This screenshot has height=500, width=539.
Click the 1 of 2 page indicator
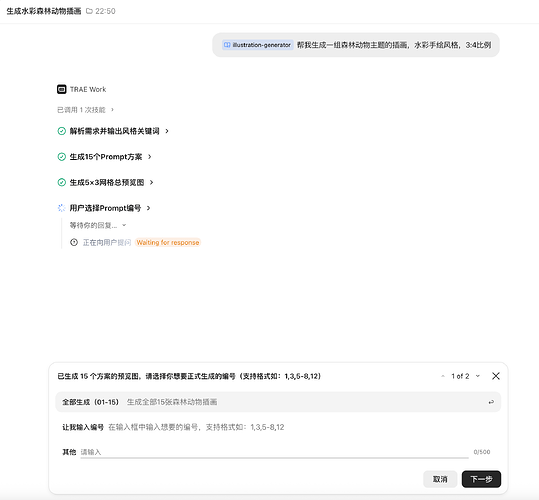pyautogui.click(x=460, y=376)
